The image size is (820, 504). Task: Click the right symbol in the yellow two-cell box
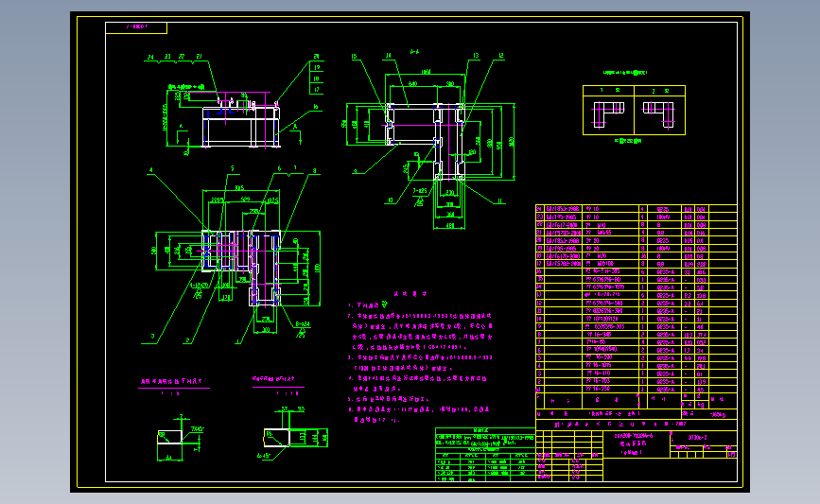659,114
